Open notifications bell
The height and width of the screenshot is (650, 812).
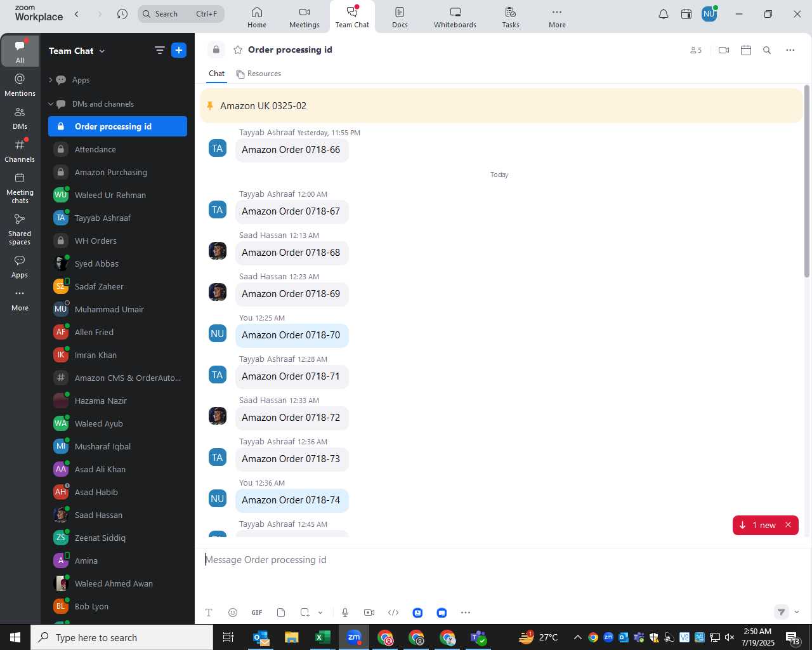(x=664, y=14)
